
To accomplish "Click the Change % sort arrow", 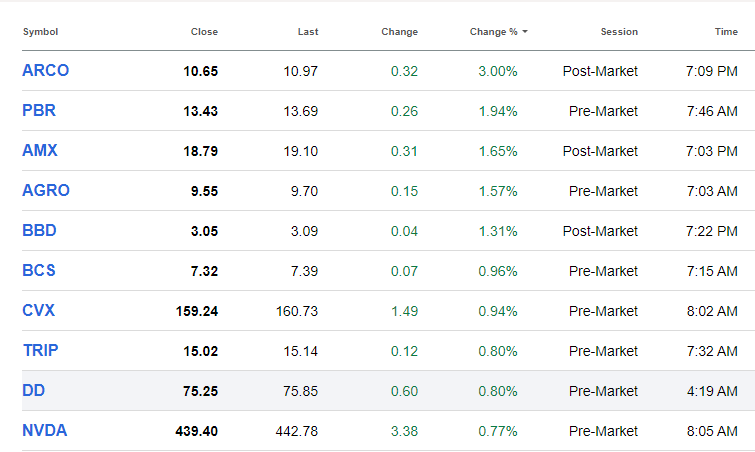I will tap(525, 32).
